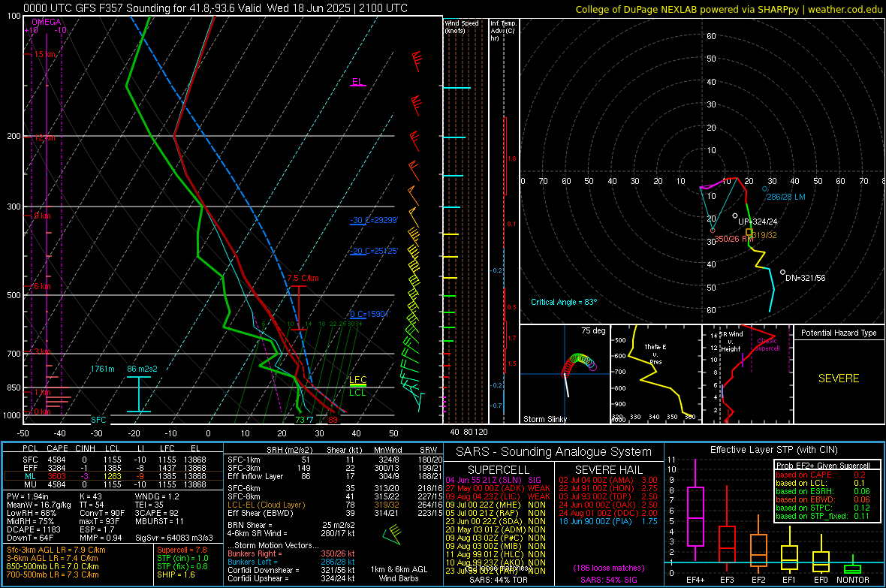This screenshot has width=886, height=588.
Task: Click the 1km & 6km AGL Wind Barbs label
Action: pyautogui.click(x=399, y=574)
